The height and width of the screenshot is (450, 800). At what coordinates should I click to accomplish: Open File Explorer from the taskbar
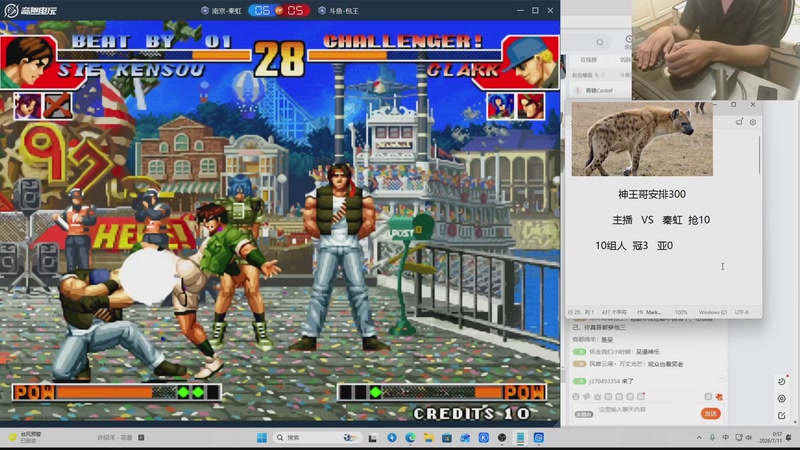click(429, 438)
